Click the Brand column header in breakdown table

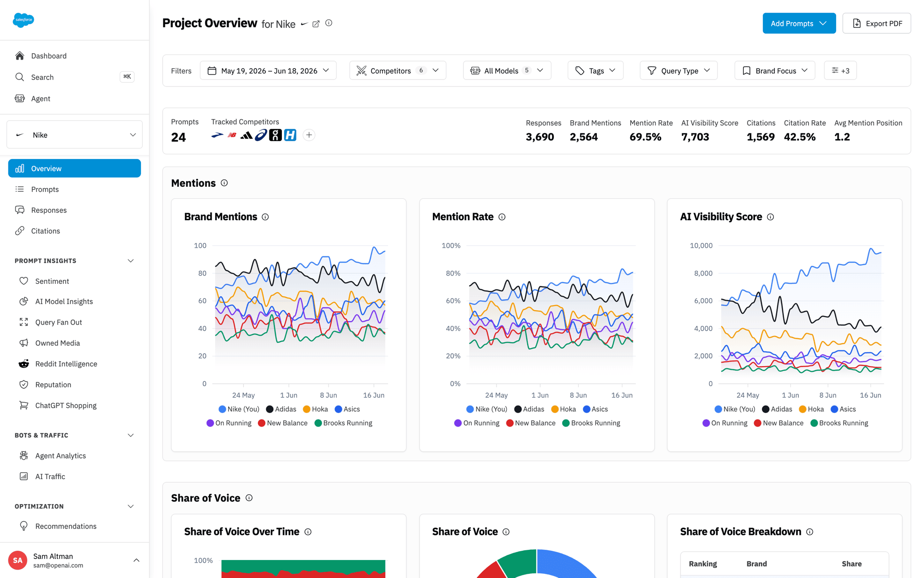pyautogui.click(x=756, y=564)
